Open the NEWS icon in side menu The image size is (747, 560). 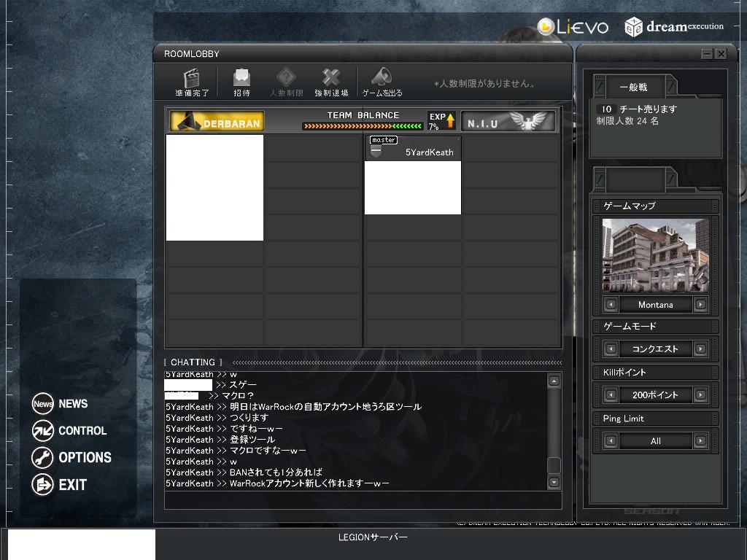(43, 404)
